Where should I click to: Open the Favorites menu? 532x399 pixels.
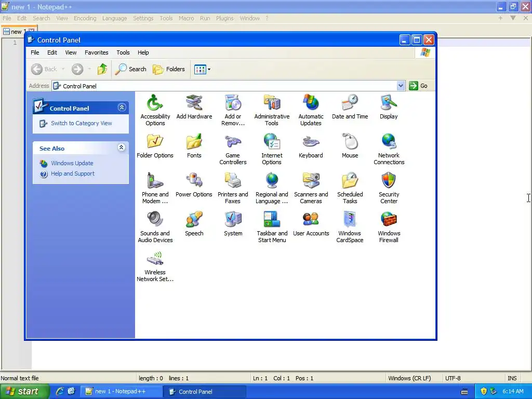96,52
